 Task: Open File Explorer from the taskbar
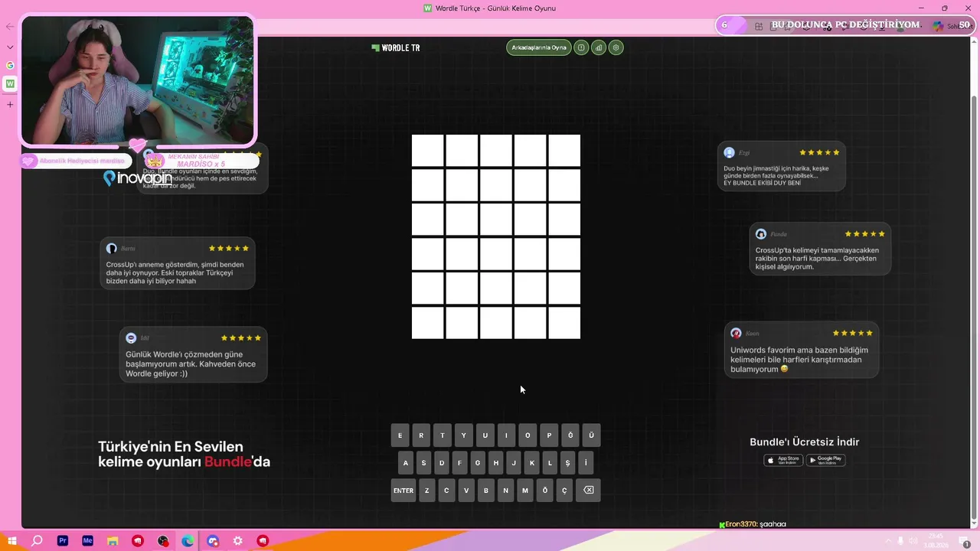[113, 540]
